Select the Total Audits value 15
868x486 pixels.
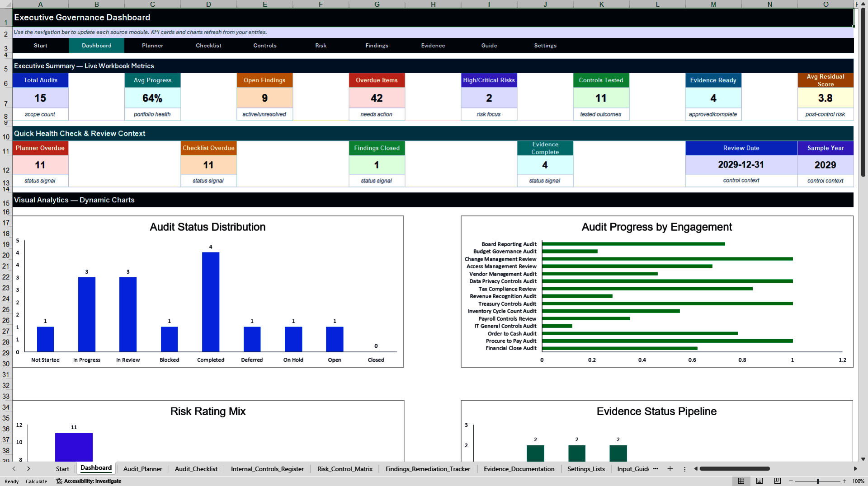[40, 98]
